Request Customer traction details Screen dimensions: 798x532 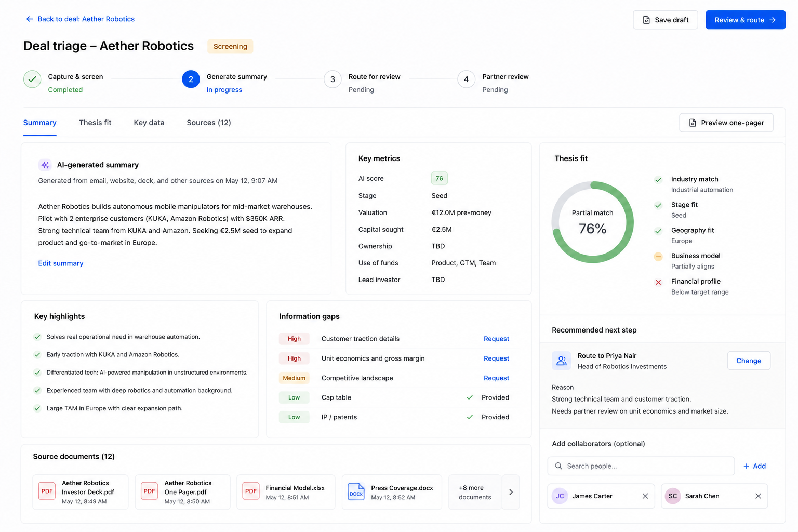496,339
